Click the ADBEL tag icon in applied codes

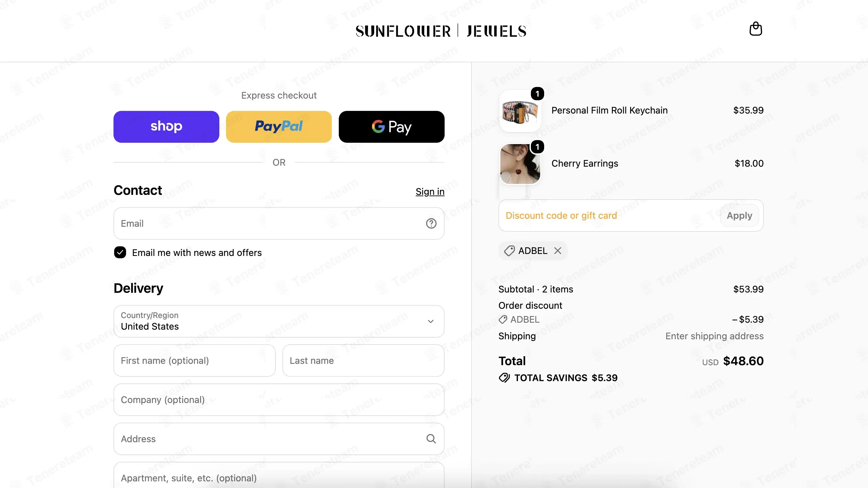tap(509, 251)
